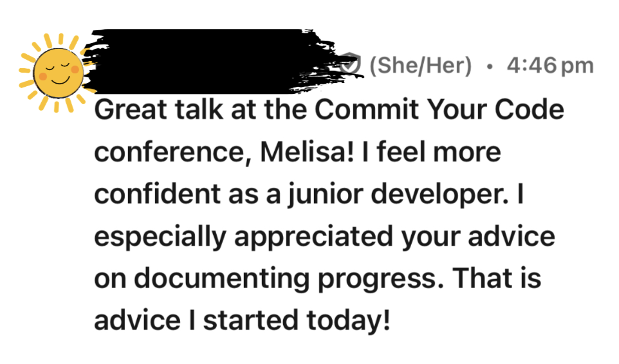Click the (She/Her) pronouns label

tap(421, 65)
